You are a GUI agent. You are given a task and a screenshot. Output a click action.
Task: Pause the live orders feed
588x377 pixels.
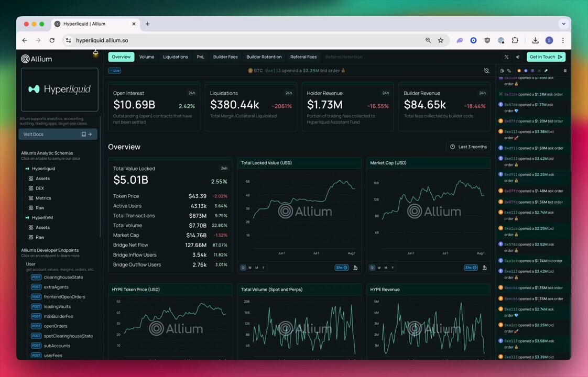tap(565, 71)
